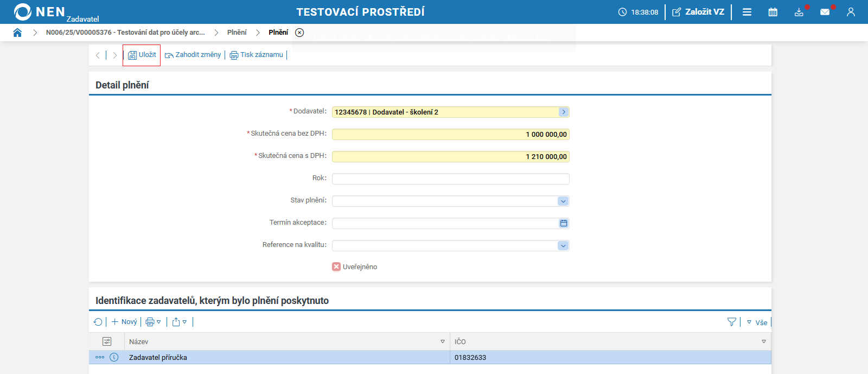The image size is (868, 374).
Task: Open the Termín akceptace calendar picker
Action: pyautogui.click(x=564, y=223)
